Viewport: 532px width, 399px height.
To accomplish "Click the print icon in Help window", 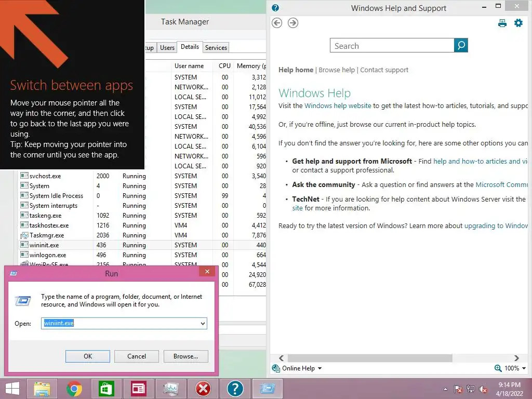I will [x=502, y=23].
